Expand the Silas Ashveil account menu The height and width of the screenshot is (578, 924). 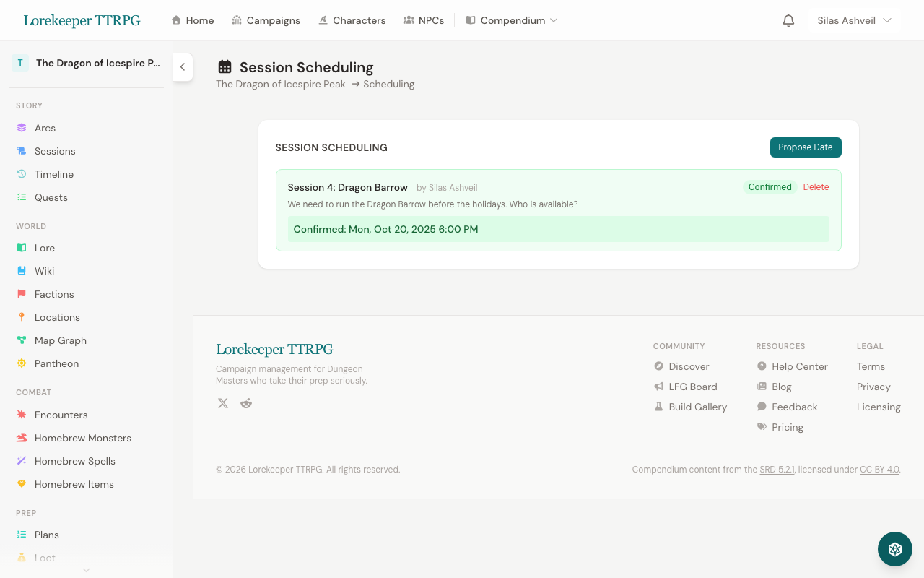pos(854,20)
